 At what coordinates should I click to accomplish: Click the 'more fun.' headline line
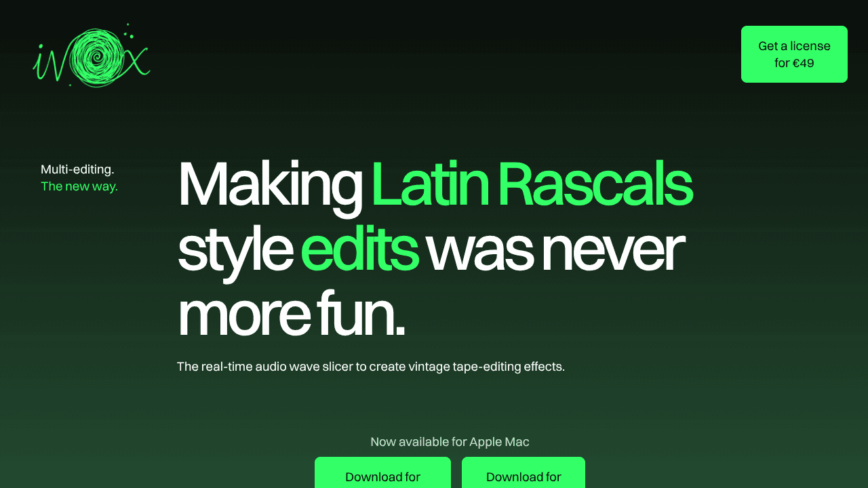292,314
